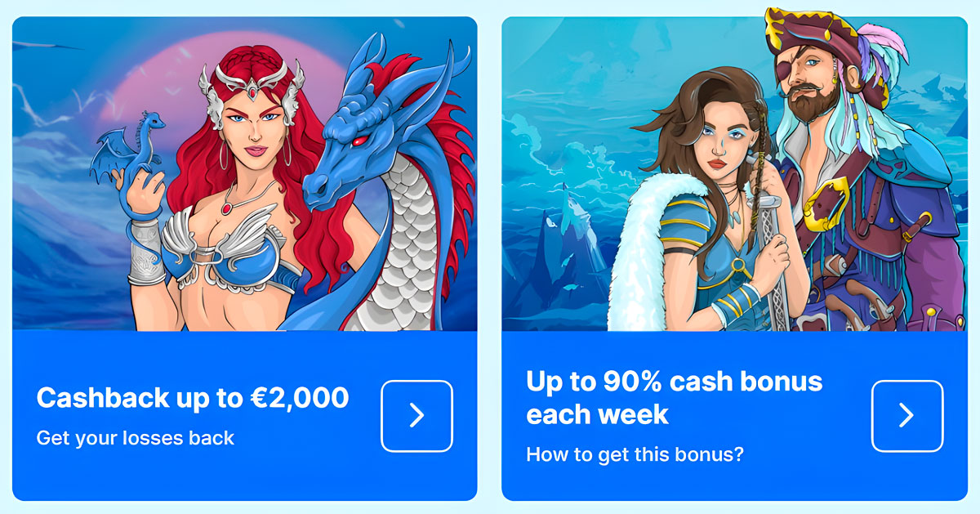Screen dimensions: 980x514
Task: Click the brunette woman's face in the pirate banner
Action: (716, 135)
